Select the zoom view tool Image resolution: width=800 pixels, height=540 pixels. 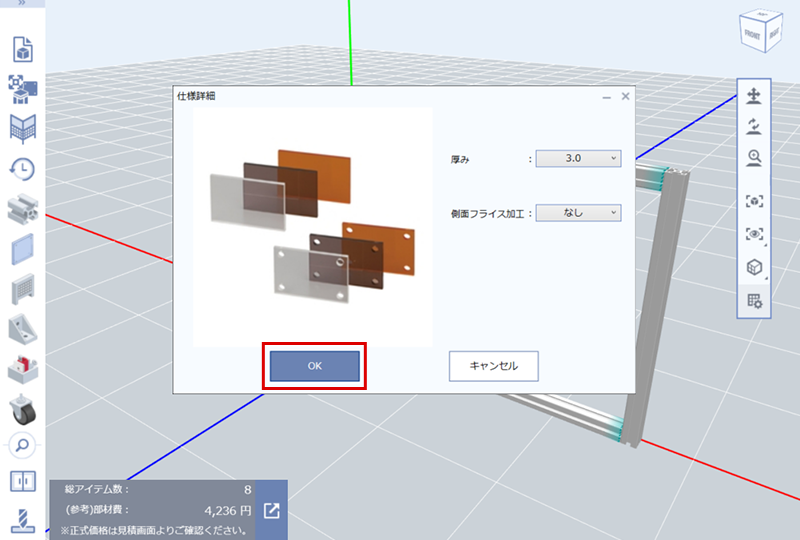(x=754, y=158)
